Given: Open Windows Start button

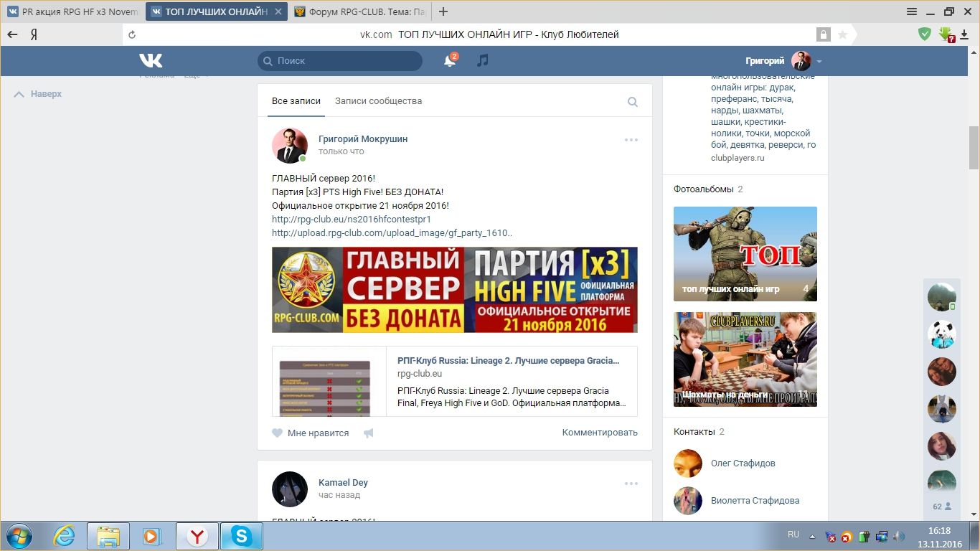Looking at the screenshot, I should click(19, 536).
